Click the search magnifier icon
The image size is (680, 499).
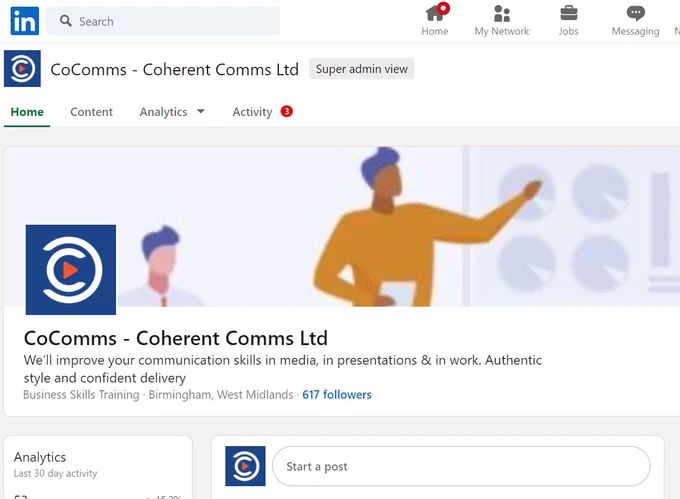[x=65, y=21]
